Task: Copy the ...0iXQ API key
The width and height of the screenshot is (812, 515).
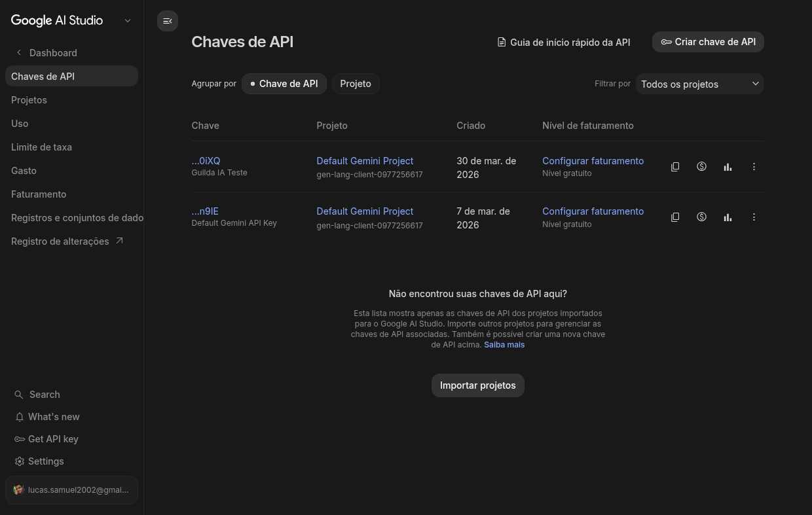Action: 675,167
